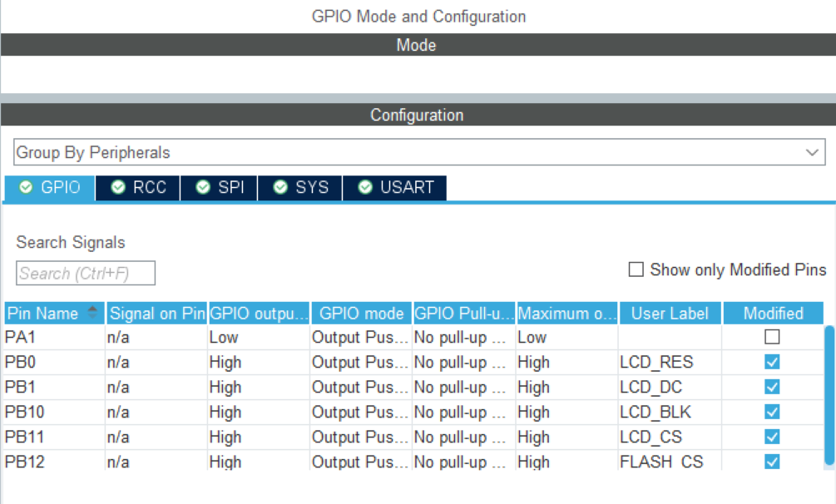
Task: Click the Configuration section header bar
Action: click(x=418, y=115)
